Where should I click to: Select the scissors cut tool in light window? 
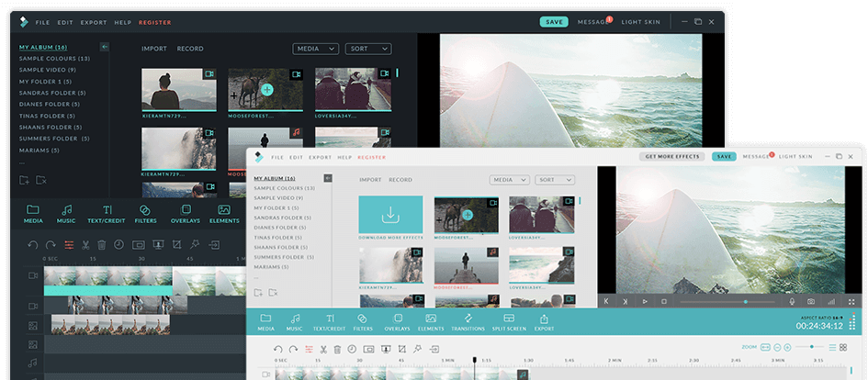point(323,349)
